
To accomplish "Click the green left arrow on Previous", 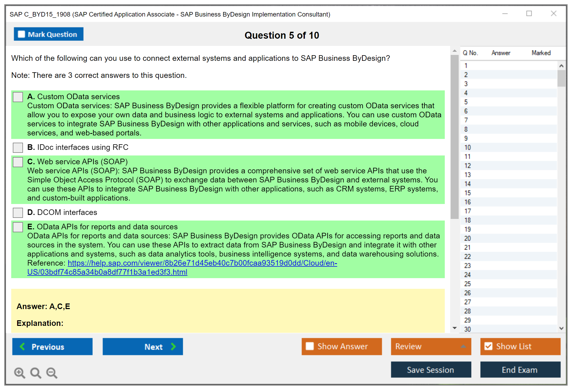I will point(23,346).
